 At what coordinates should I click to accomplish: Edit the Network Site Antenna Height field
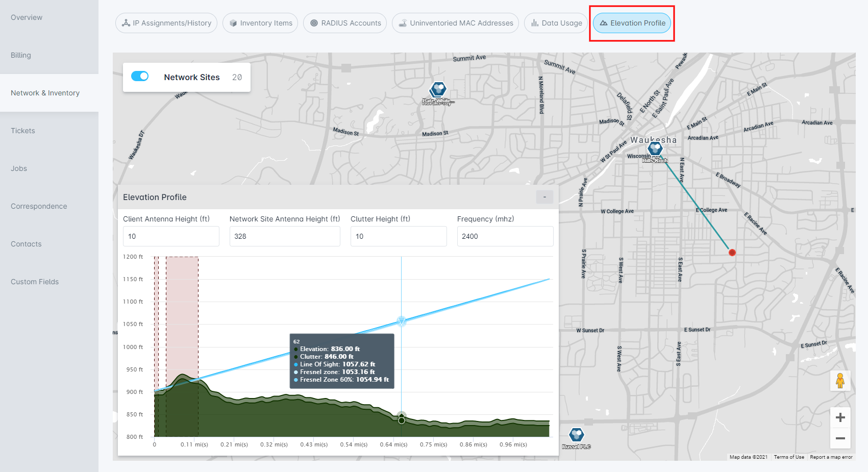click(285, 236)
